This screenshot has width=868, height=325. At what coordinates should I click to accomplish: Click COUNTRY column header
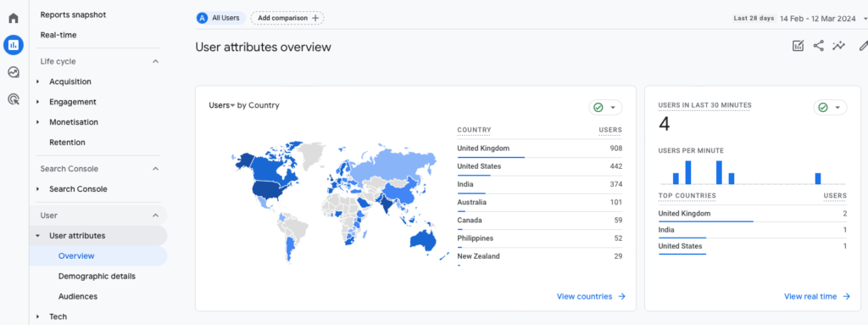click(x=474, y=131)
